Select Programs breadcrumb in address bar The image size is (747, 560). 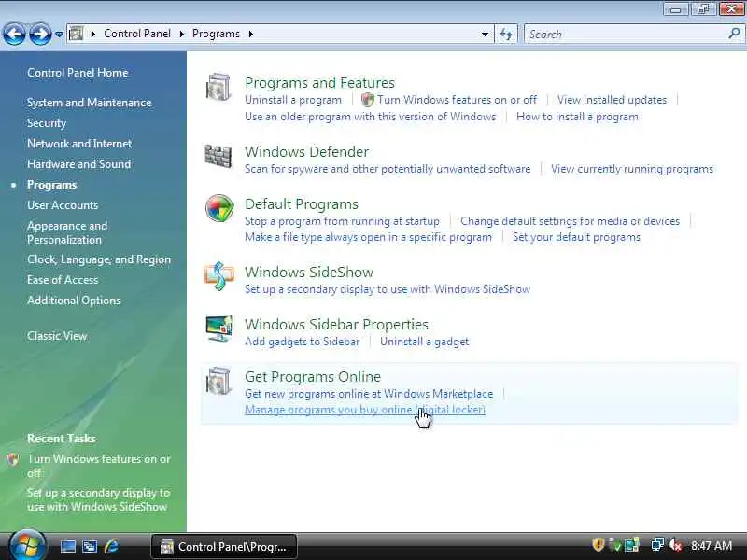point(216,34)
